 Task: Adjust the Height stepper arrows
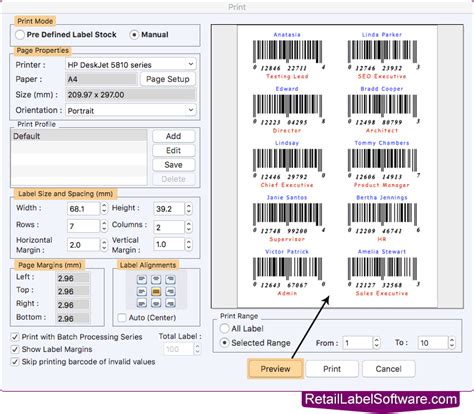[189, 209]
